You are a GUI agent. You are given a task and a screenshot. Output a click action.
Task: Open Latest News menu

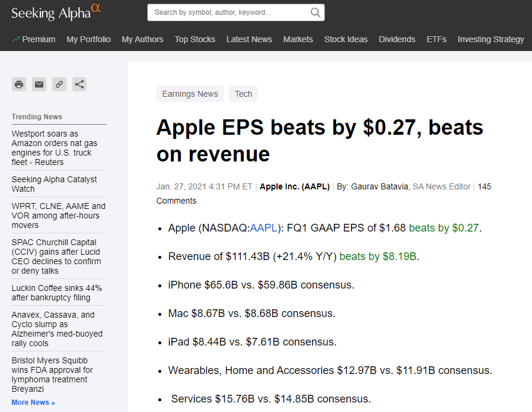[x=249, y=39]
